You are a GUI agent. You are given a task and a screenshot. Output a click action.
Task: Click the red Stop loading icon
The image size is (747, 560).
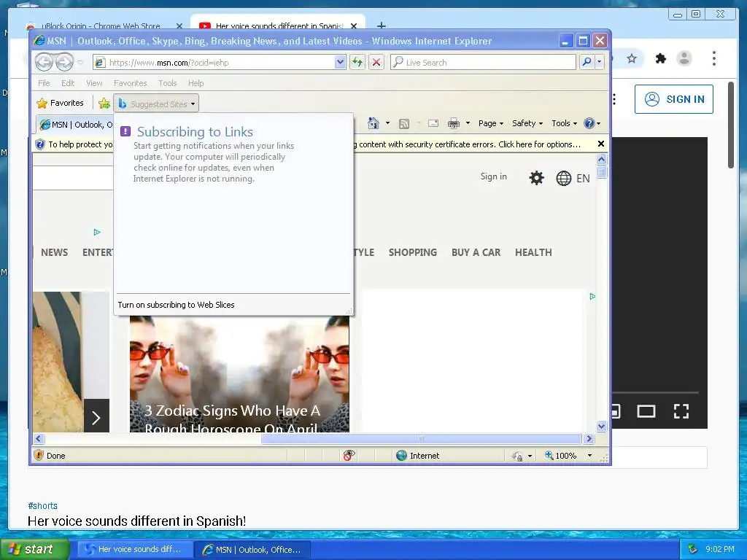(x=376, y=62)
